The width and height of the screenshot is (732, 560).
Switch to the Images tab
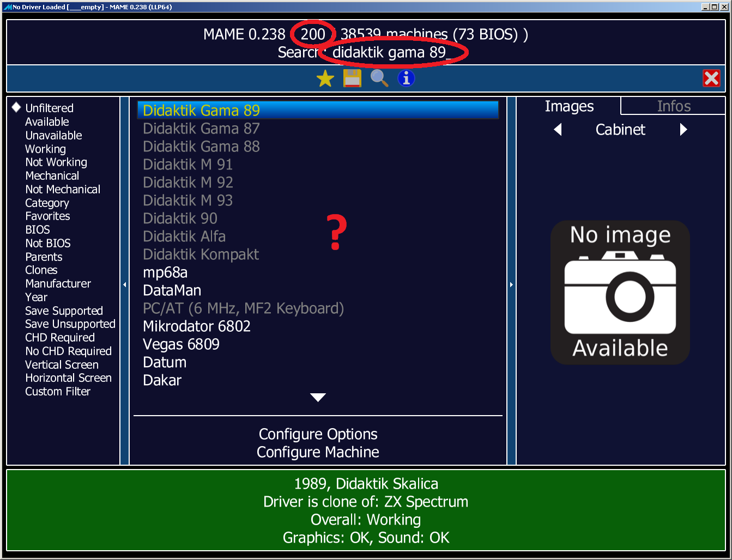[569, 106]
